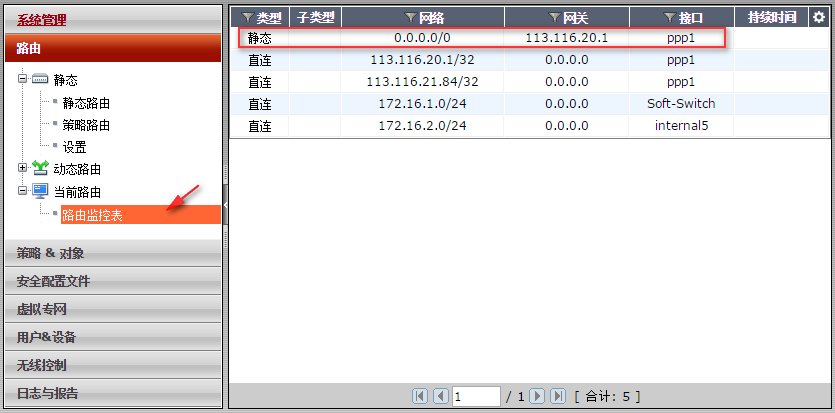Click ppp1 in the 0.0.0.0/0 row
The height and width of the screenshot is (413, 835).
point(681,39)
